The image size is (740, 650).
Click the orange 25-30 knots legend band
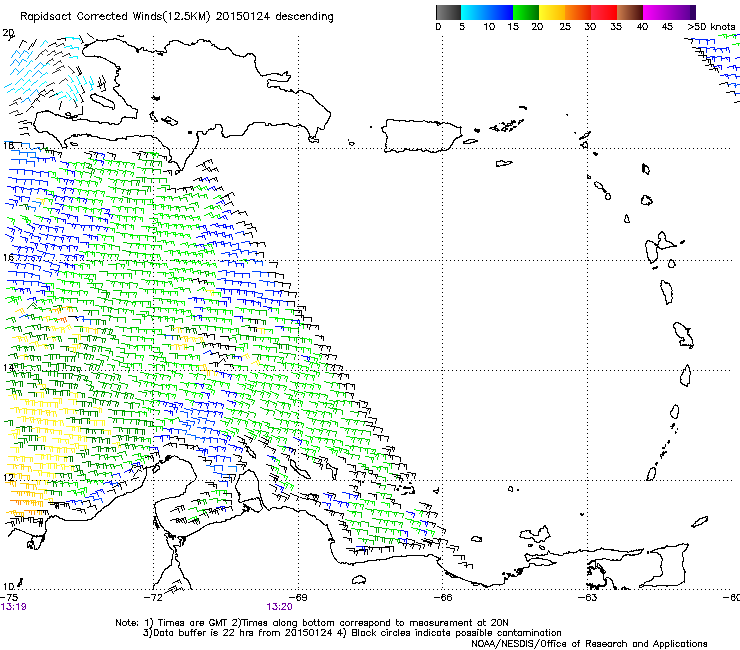tap(578, 12)
